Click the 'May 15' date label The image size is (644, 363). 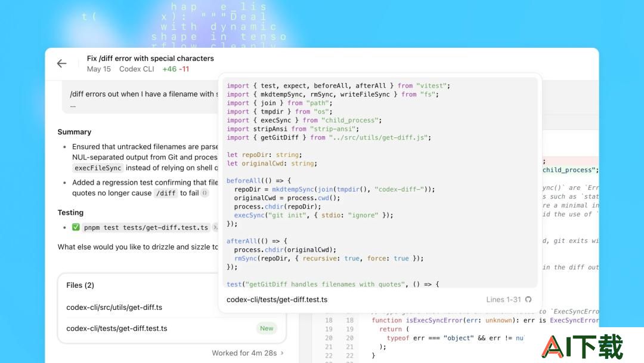pos(98,69)
